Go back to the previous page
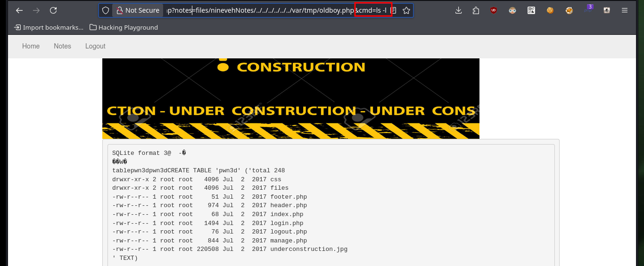The width and height of the screenshot is (644, 266). (19, 10)
